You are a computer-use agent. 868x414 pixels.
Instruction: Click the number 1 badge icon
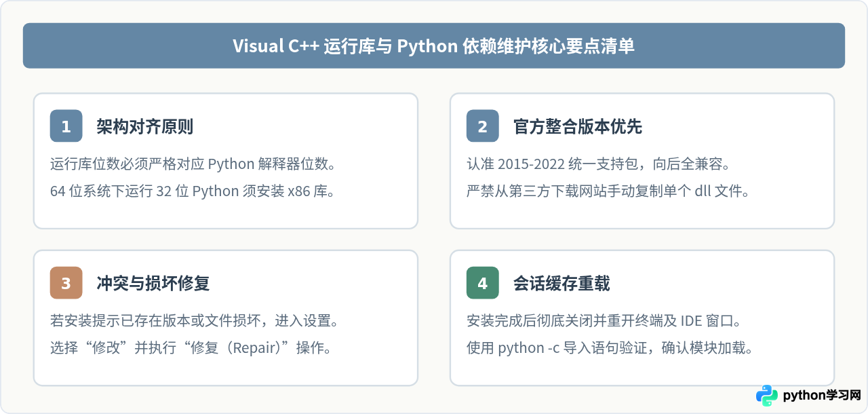pyautogui.click(x=66, y=126)
